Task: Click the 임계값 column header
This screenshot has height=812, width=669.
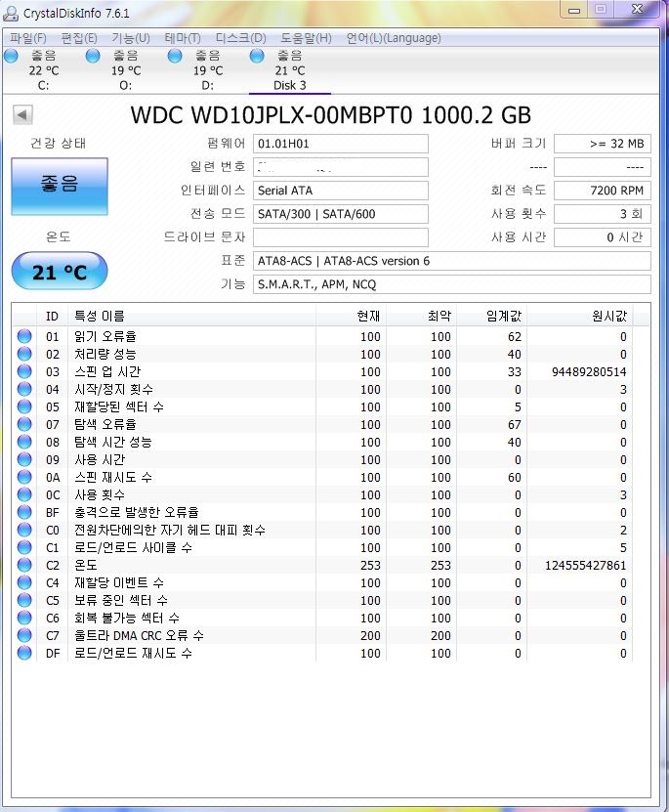Action: click(x=491, y=316)
